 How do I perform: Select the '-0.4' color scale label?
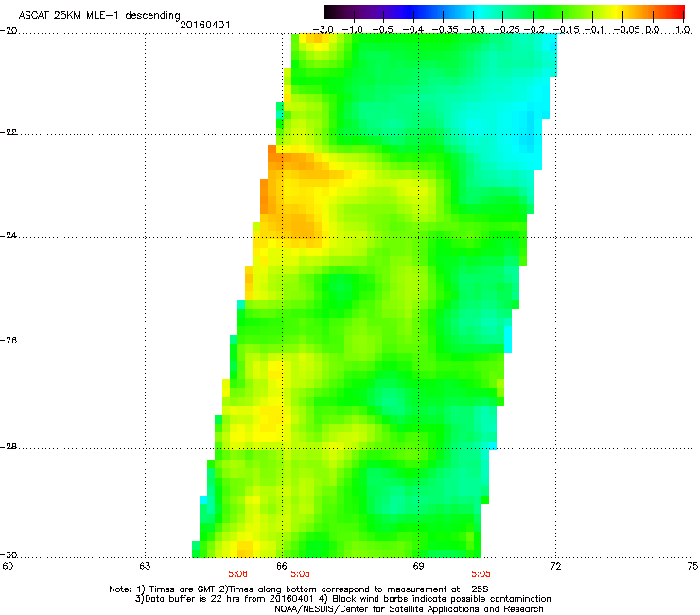[x=413, y=30]
